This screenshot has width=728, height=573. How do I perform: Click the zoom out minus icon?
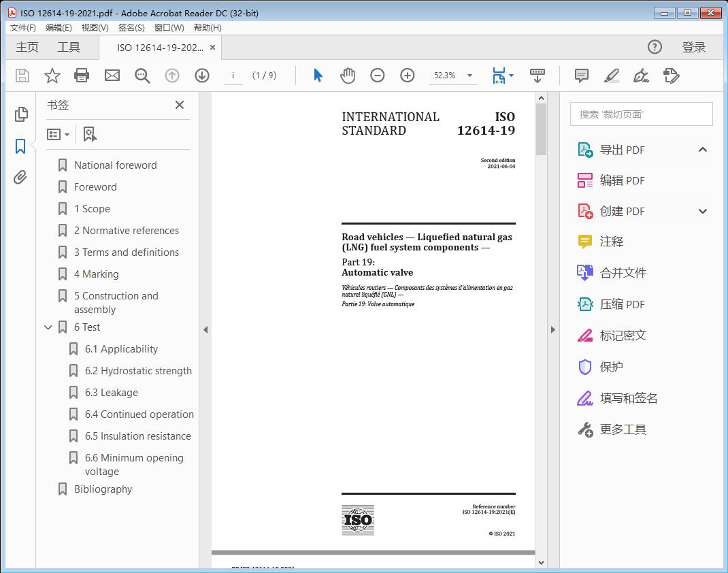[378, 76]
